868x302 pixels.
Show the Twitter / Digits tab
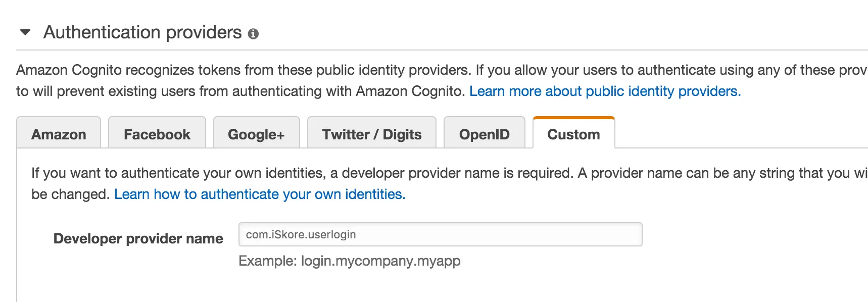(x=372, y=134)
